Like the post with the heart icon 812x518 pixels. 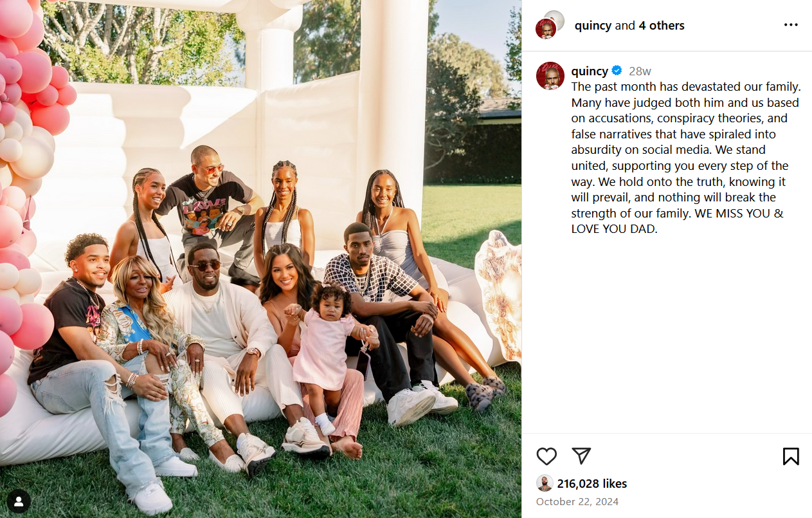[546, 456]
